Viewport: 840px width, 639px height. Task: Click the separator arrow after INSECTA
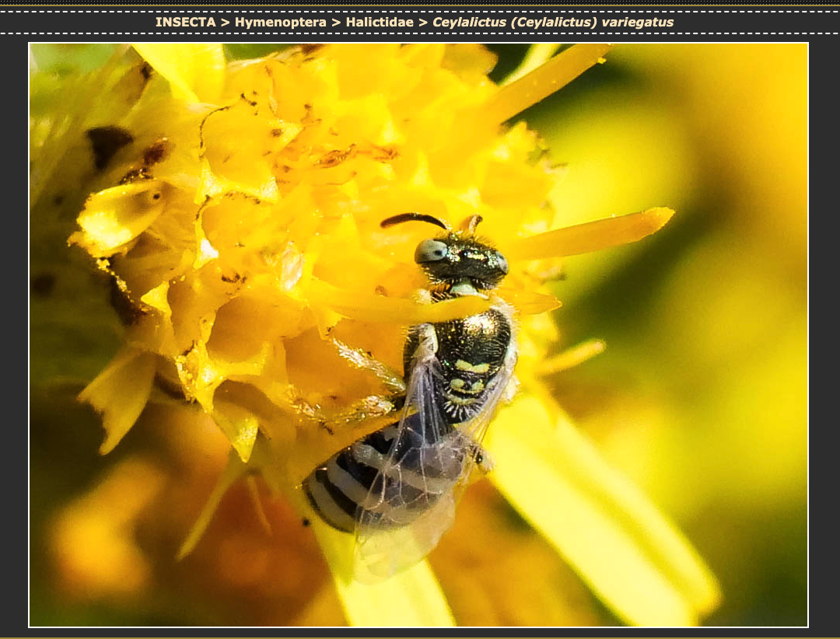pyautogui.click(x=225, y=22)
